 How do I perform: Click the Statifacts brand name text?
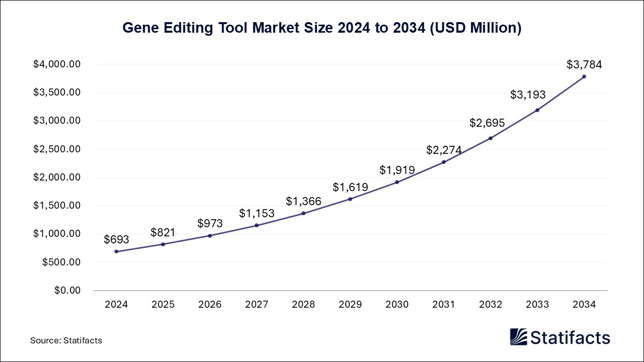click(x=570, y=337)
